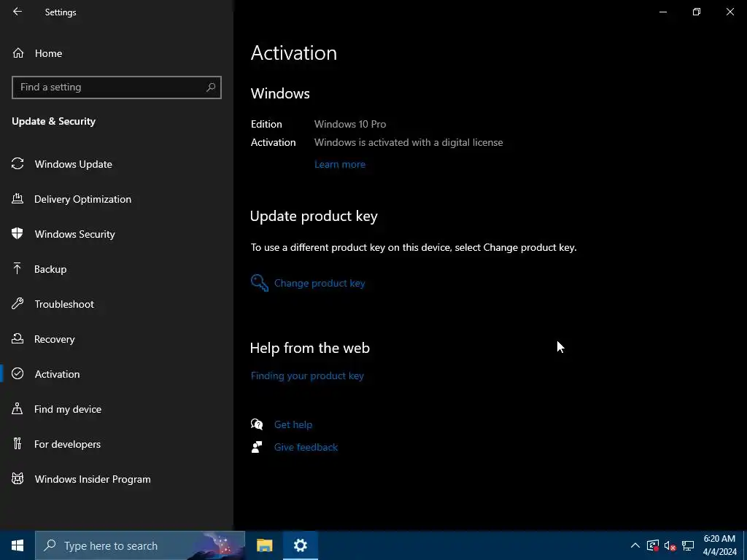Restore down the Settings window
The width and height of the screenshot is (747, 560).
point(697,12)
